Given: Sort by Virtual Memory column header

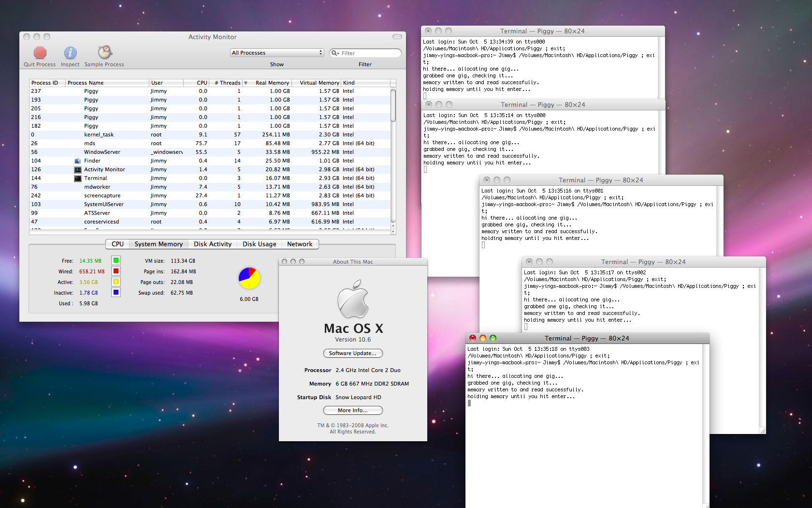Looking at the screenshot, I should point(317,83).
